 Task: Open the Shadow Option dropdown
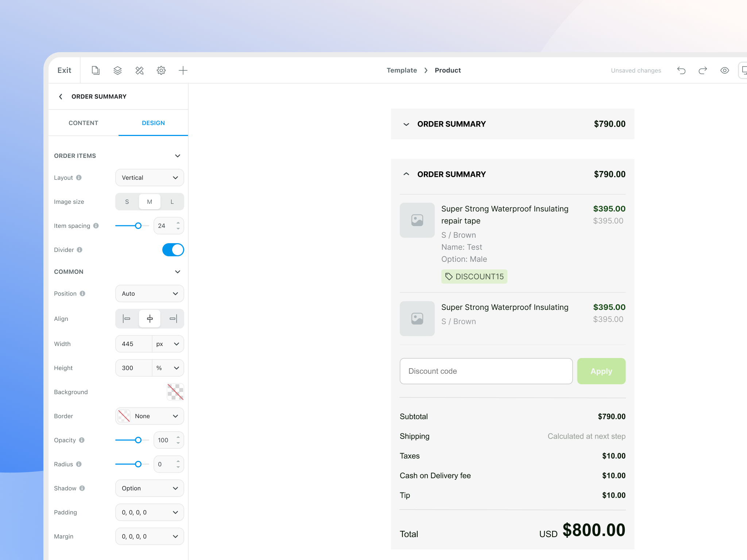click(150, 488)
